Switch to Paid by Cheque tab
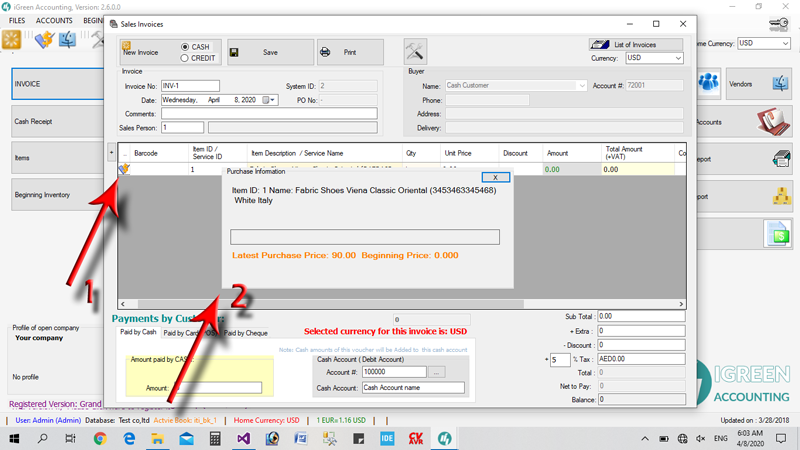800x450 pixels. point(245,333)
